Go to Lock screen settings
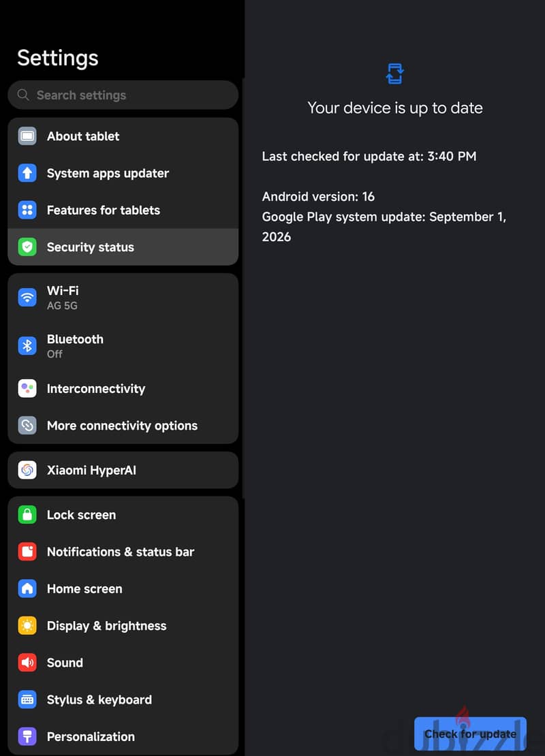 click(123, 514)
